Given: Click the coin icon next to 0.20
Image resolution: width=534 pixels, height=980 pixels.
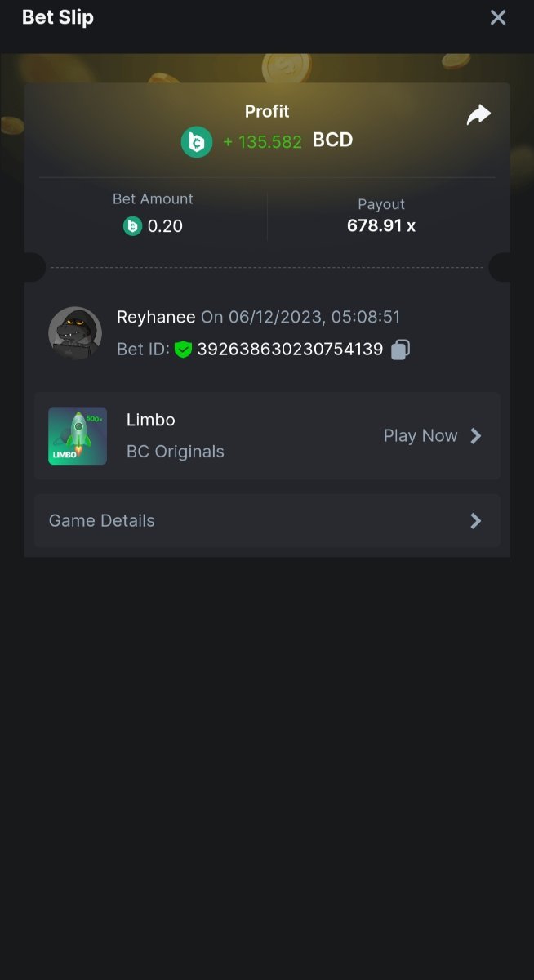Looking at the screenshot, I should (132, 226).
